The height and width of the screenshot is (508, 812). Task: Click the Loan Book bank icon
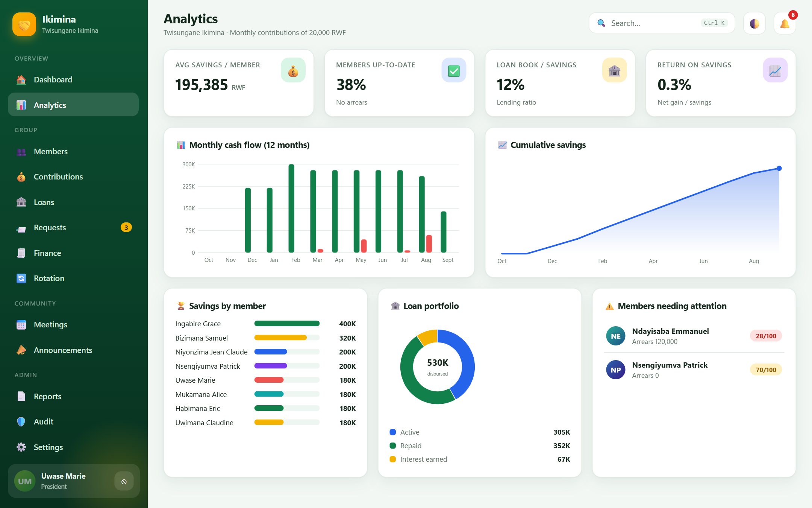click(x=615, y=70)
